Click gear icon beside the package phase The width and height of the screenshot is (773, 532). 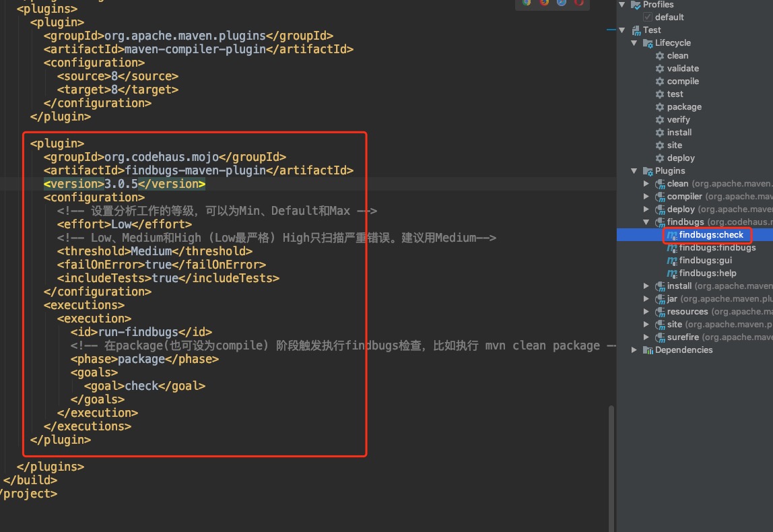click(660, 107)
